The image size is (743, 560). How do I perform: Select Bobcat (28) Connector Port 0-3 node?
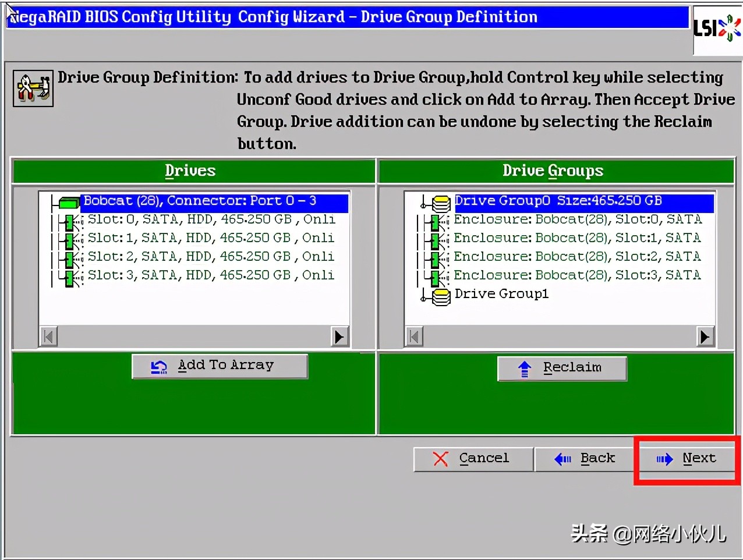tap(199, 201)
